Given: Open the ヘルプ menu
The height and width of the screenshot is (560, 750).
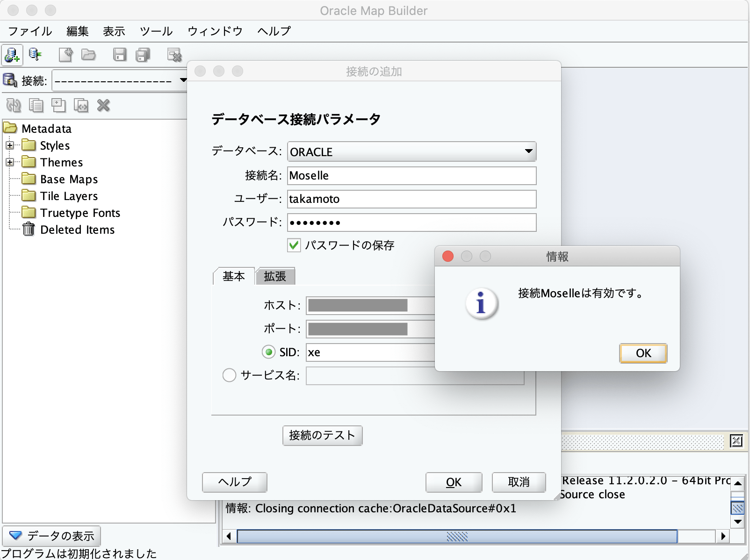Looking at the screenshot, I should tap(274, 31).
